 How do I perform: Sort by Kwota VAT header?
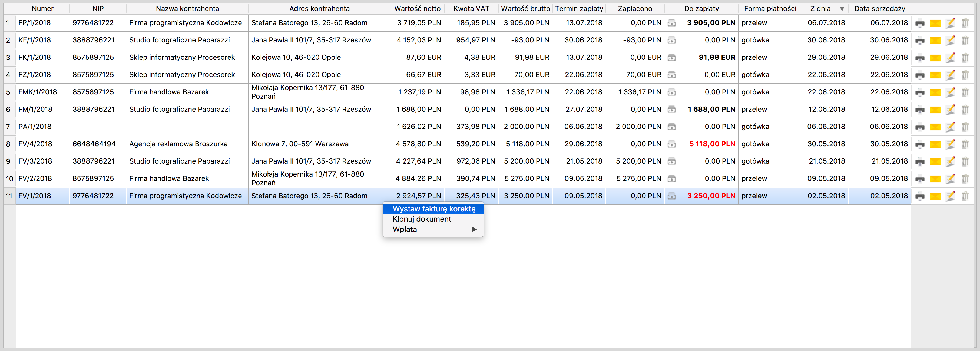(471, 8)
